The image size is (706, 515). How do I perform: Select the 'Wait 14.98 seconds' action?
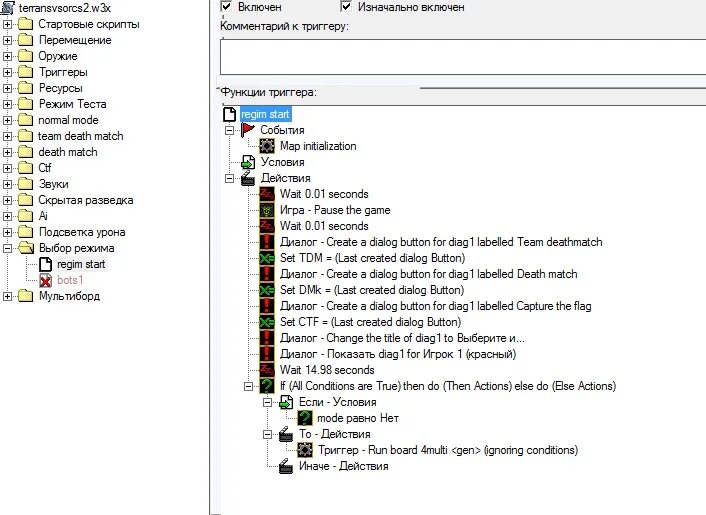coord(327,370)
